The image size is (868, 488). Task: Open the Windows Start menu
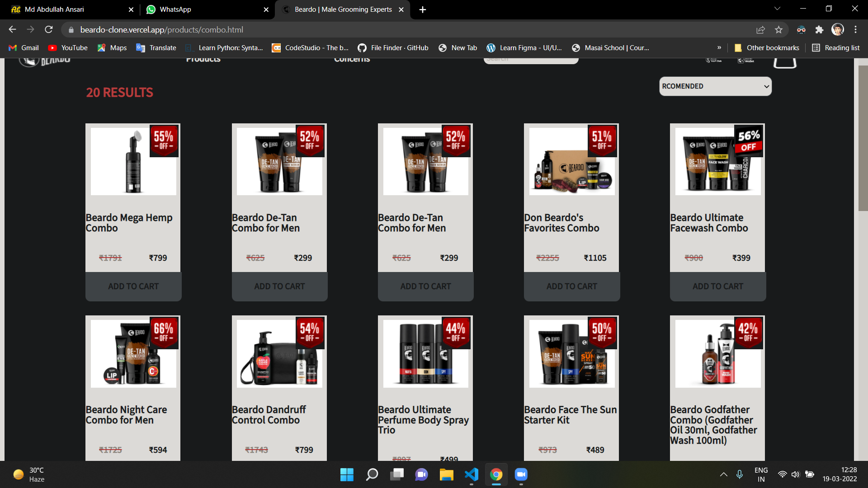(x=347, y=474)
